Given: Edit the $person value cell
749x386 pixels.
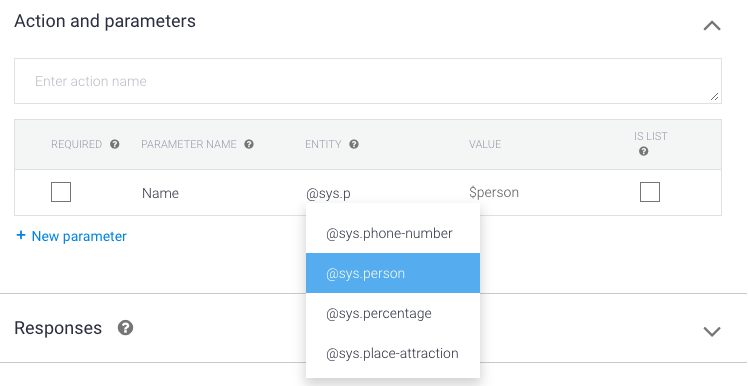Looking at the screenshot, I should (494, 193).
